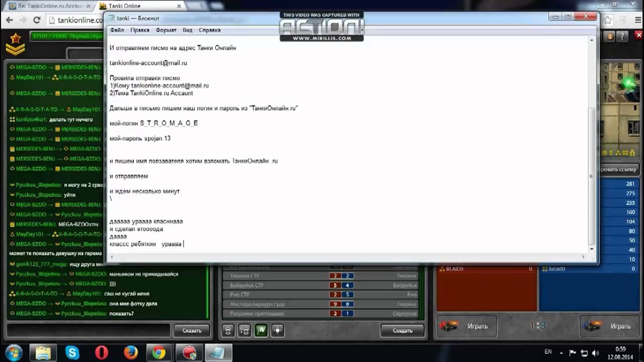Go back in Chrome browser
This screenshot has width=644, height=362.
tap(9, 20)
